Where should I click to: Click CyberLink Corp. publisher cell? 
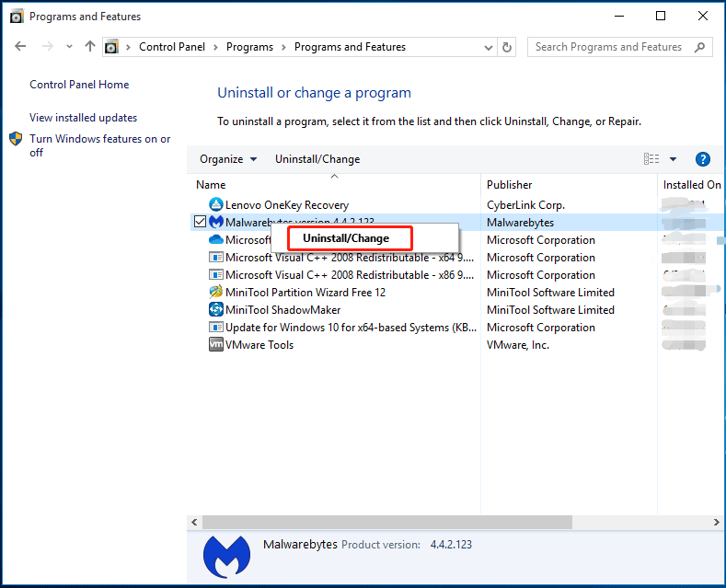point(525,205)
